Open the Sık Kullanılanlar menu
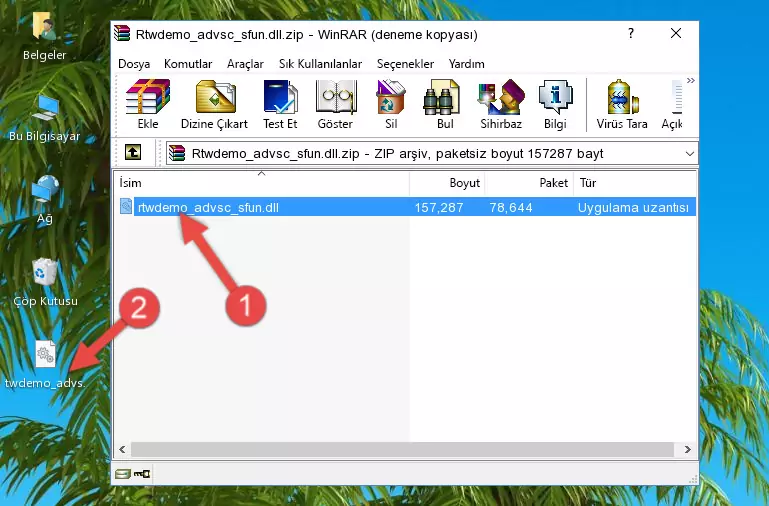 (320, 64)
